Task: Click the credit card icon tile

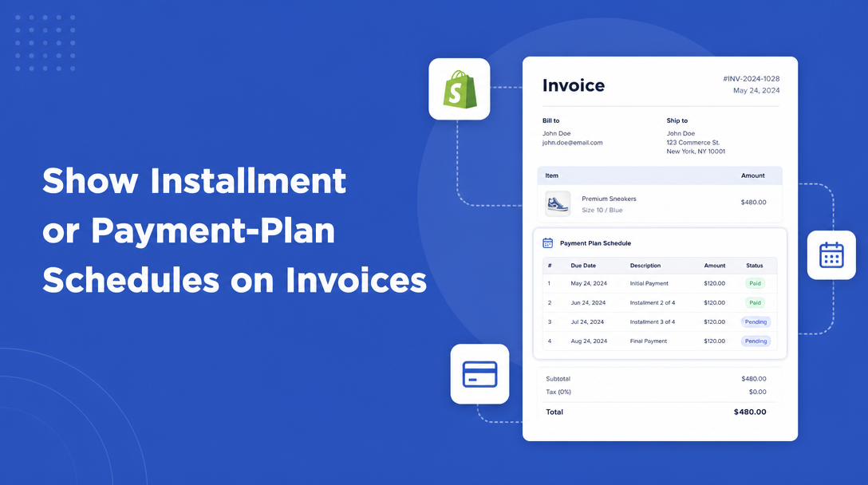Action: tap(480, 373)
